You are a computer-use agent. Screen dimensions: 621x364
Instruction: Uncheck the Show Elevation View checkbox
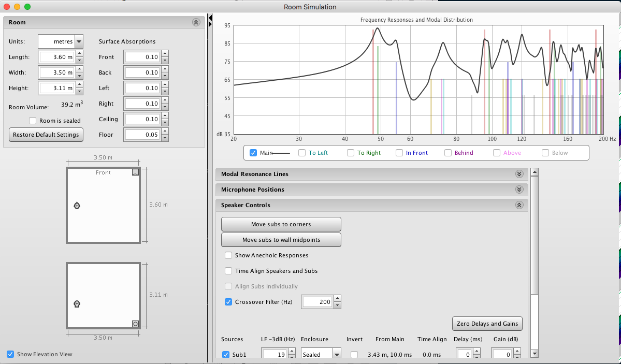(x=10, y=354)
